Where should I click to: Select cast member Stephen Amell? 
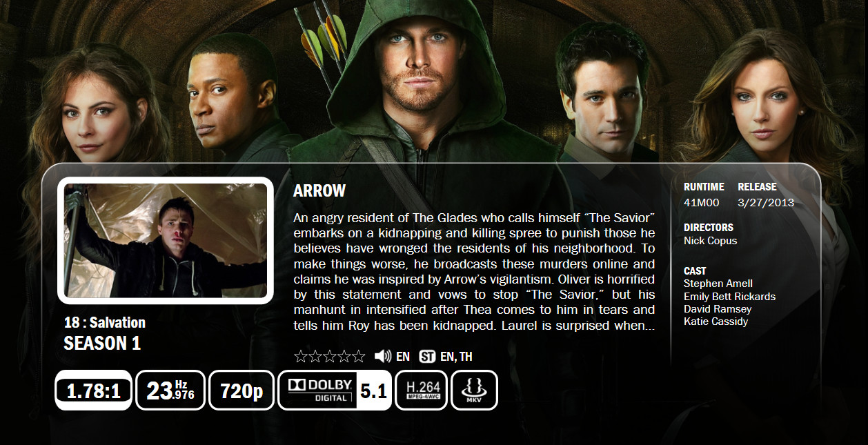pos(718,284)
